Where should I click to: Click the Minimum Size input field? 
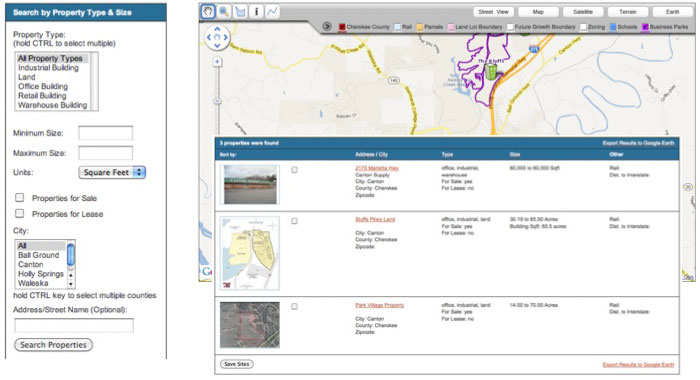click(105, 133)
